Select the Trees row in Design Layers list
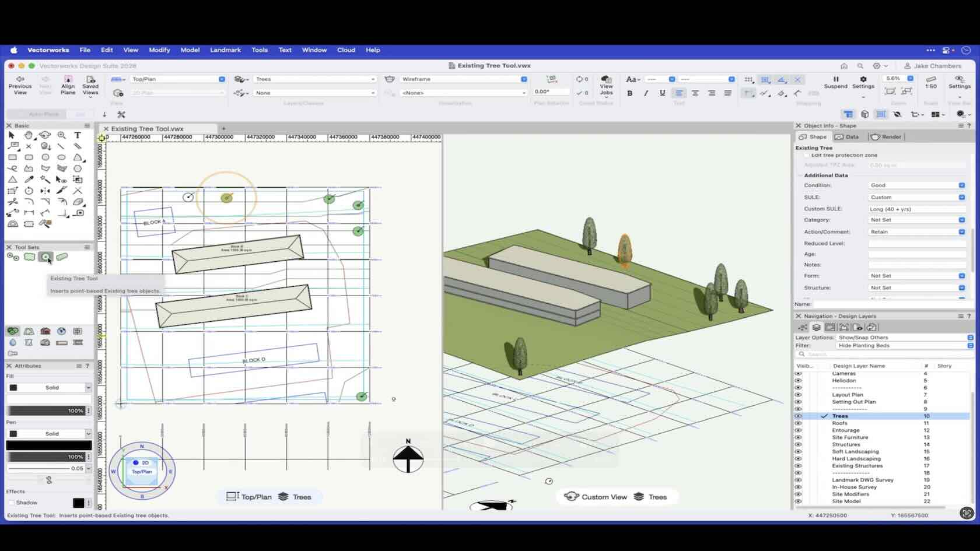The height and width of the screenshot is (551, 980). (x=882, y=416)
